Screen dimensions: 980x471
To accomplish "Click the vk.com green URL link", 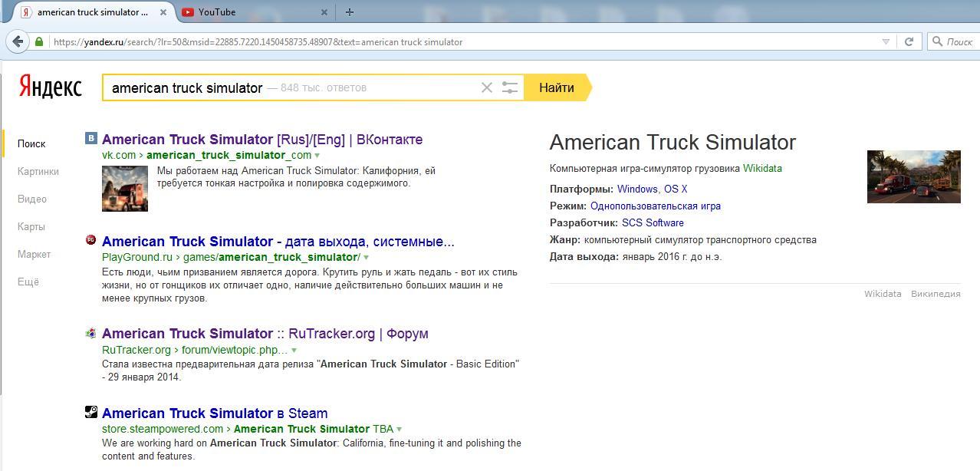I will [x=119, y=155].
